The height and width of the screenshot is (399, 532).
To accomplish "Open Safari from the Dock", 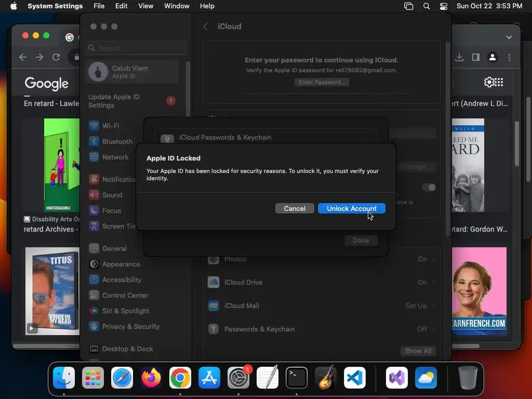I will click(122, 378).
